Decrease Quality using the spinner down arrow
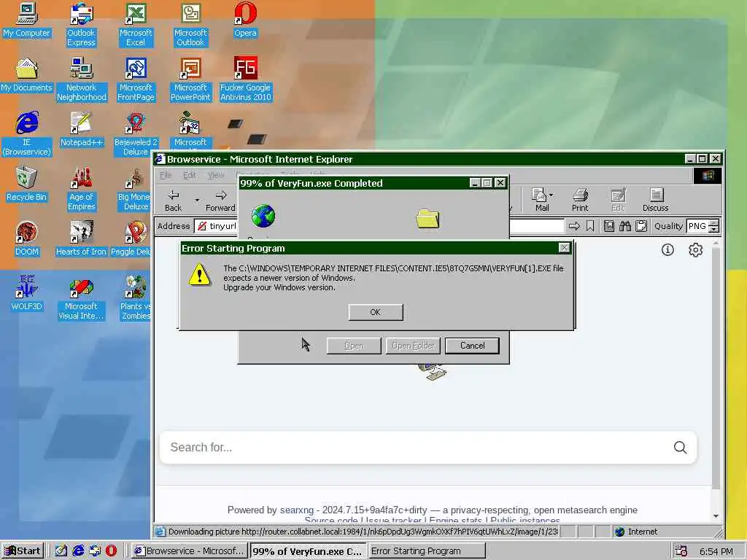This screenshot has width=747, height=560. [713, 230]
